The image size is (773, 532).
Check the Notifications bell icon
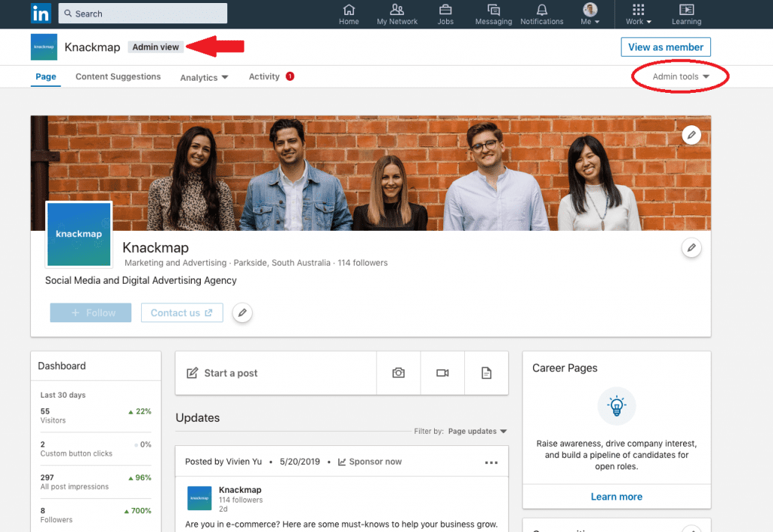[x=542, y=14]
